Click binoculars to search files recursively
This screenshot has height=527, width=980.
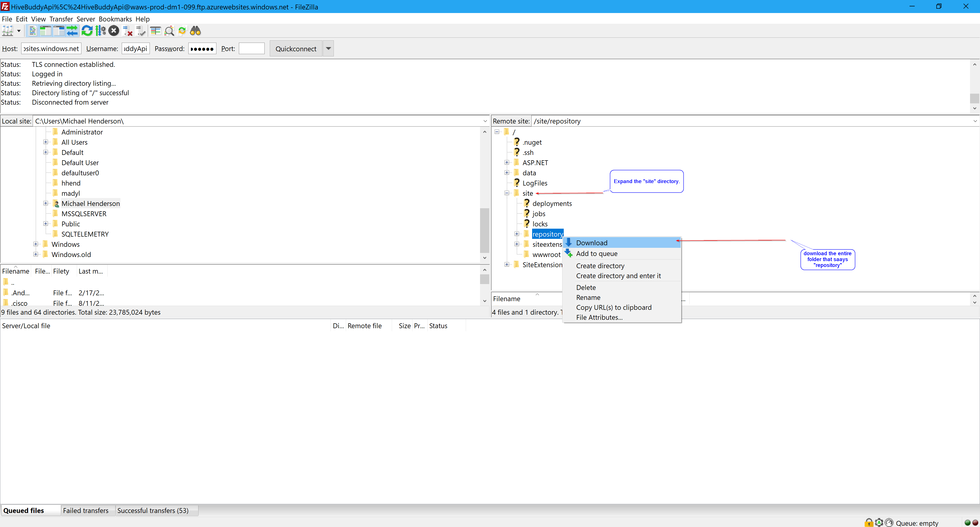tap(195, 31)
